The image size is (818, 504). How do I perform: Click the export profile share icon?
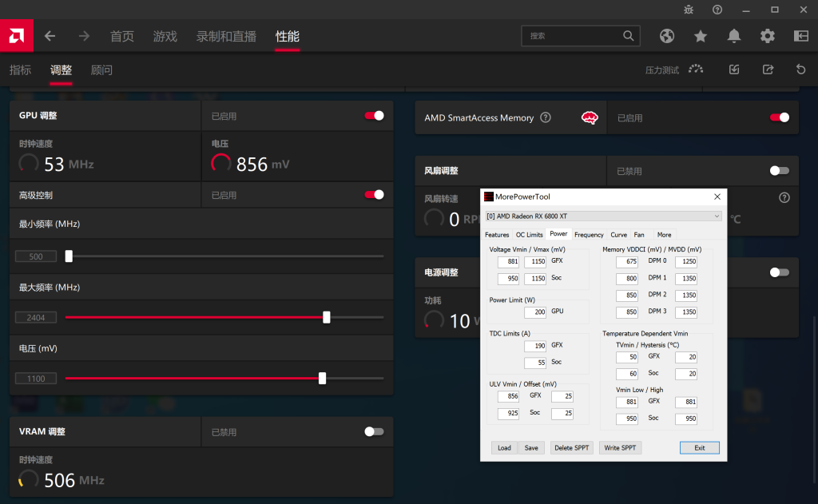pos(768,69)
